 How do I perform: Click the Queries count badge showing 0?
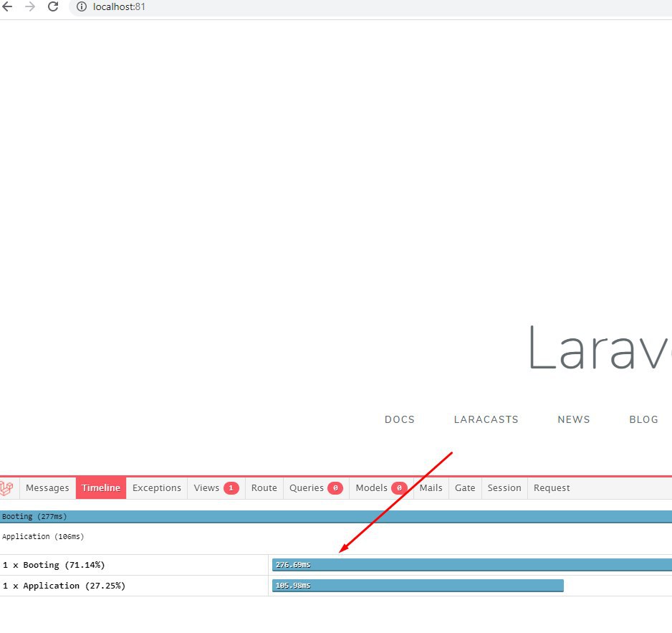point(335,488)
